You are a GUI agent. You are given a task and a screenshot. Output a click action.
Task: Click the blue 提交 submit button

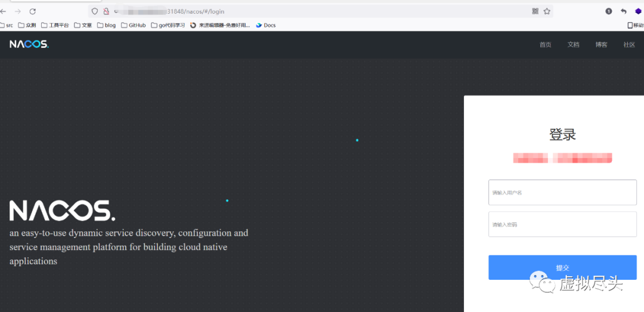pyautogui.click(x=562, y=267)
